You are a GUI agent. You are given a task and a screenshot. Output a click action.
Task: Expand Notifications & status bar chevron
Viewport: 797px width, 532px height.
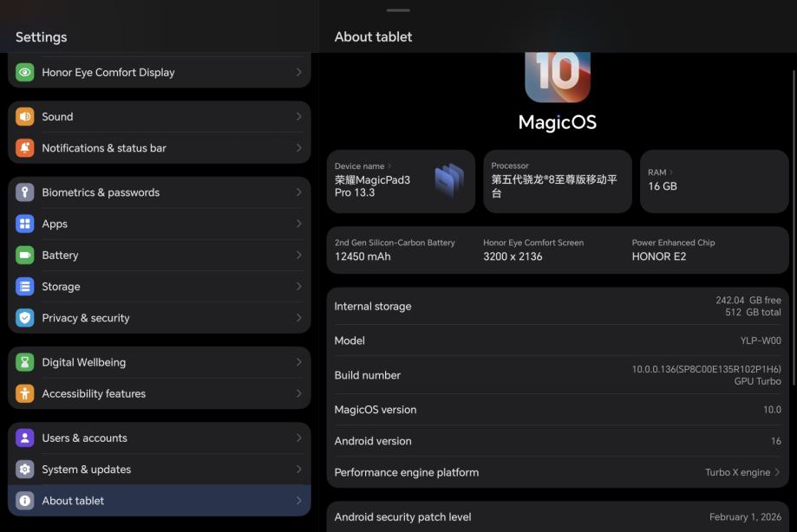pos(299,148)
